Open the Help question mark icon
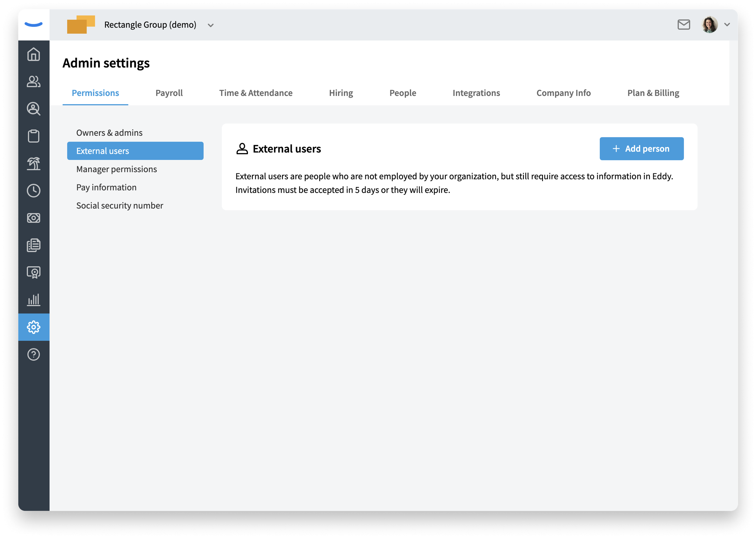Image resolution: width=756 pixels, height=538 pixels. [33, 354]
